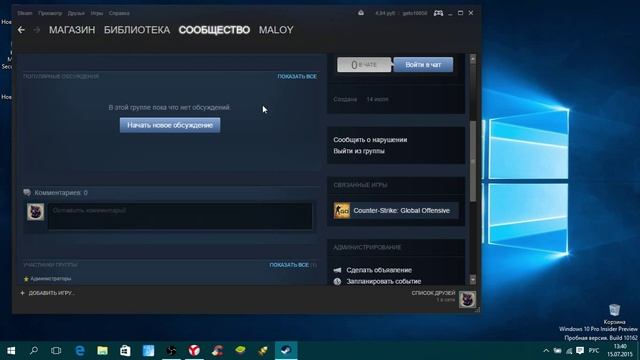Switch to the МАГАЗИН tab
This screenshot has width=640, height=360.
point(72,30)
